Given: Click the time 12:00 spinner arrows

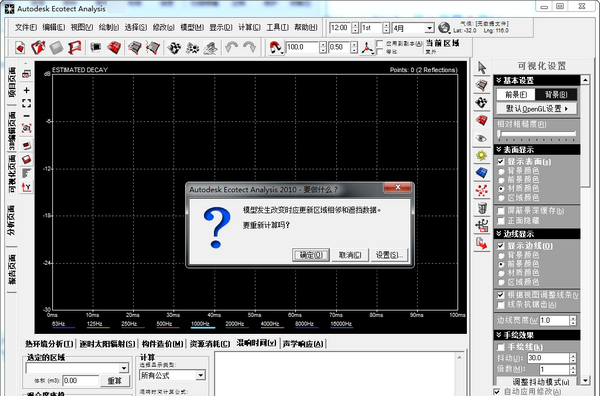Looking at the screenshot, I should pyautogui.click(x=355, y=28).
